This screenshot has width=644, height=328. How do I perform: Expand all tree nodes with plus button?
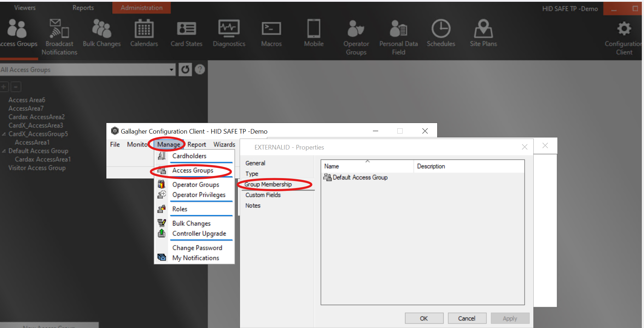tap(4, 87)
